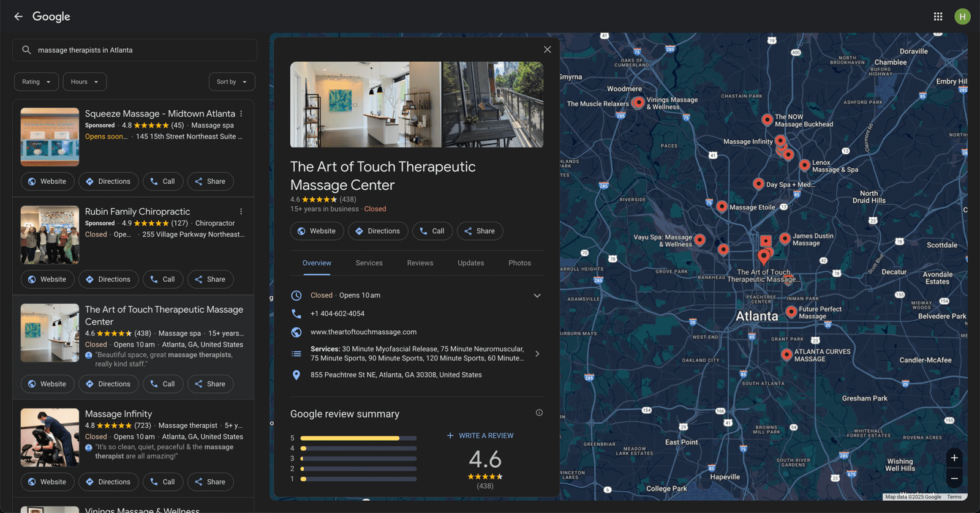Click Share in the details panel
The width and height of the screenshot is (980, 513).
point(480,231)
